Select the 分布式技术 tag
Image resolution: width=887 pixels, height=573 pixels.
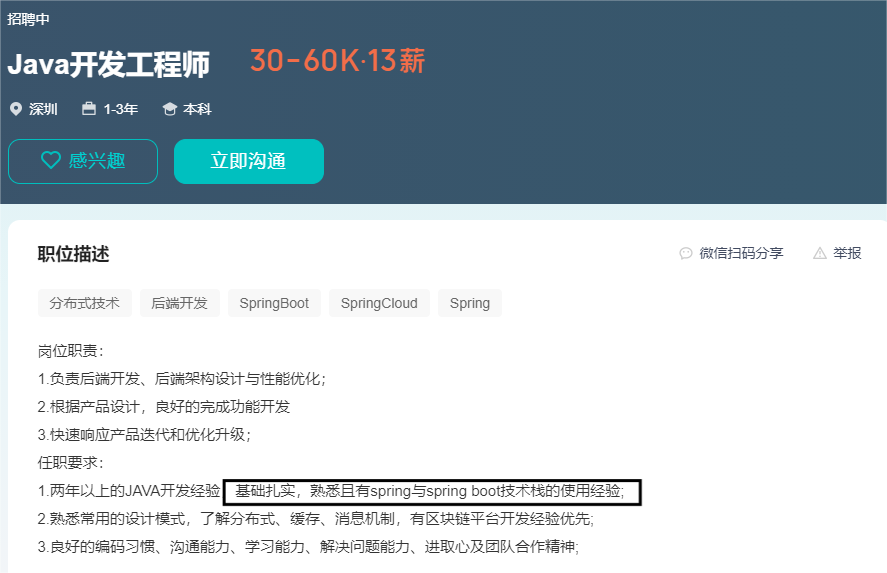point(85,303)
